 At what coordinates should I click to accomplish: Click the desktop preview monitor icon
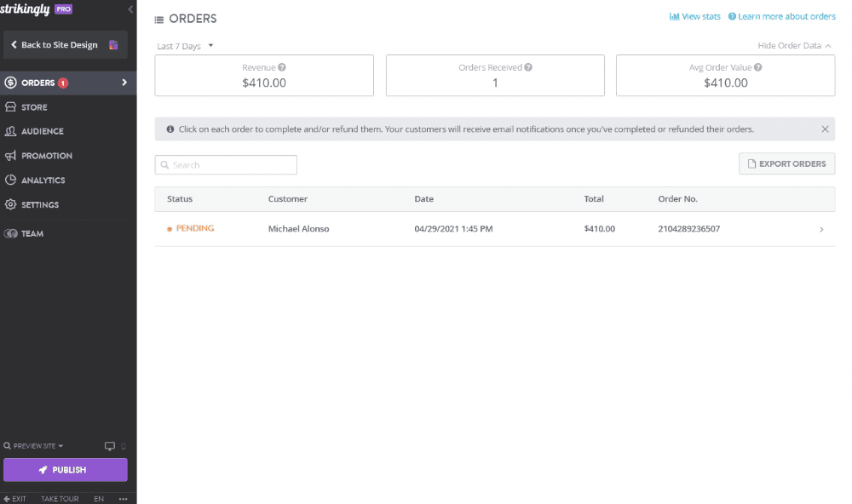[x=110, y=446]
